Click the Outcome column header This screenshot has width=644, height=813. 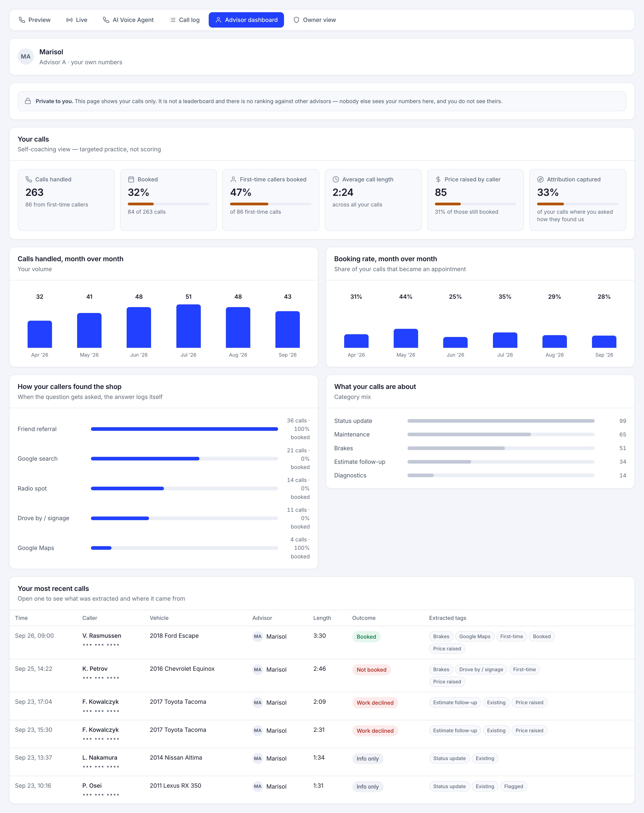coord(364,618)
